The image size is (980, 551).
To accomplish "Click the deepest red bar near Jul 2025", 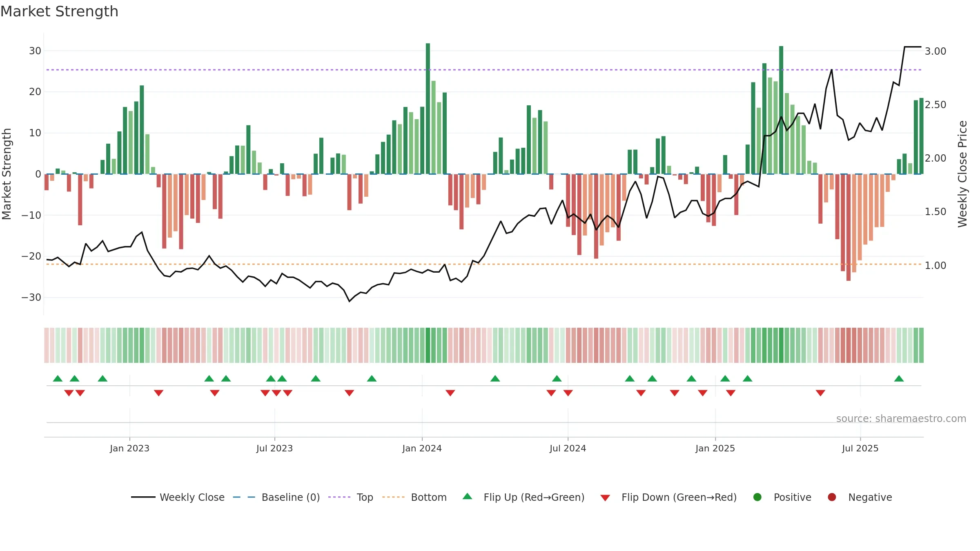I will (x=848, y=227).
